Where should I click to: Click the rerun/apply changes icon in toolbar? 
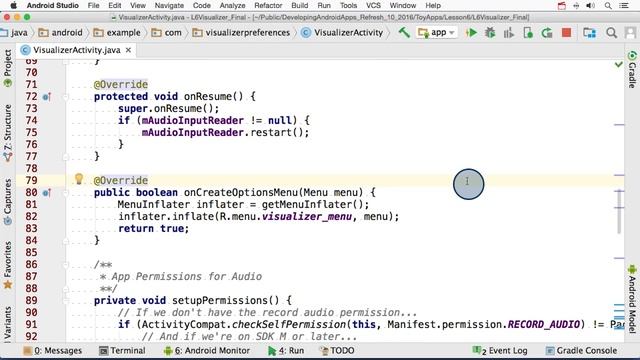pos(547,33)
